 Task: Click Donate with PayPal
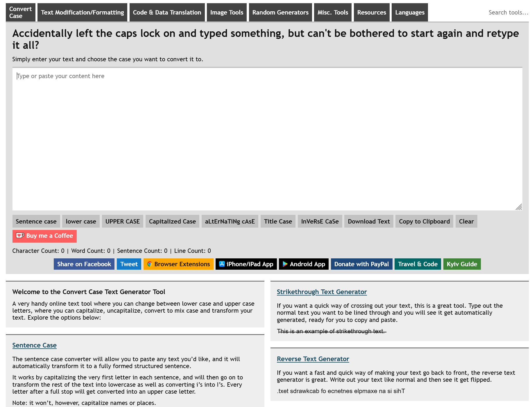coord(361,264)
